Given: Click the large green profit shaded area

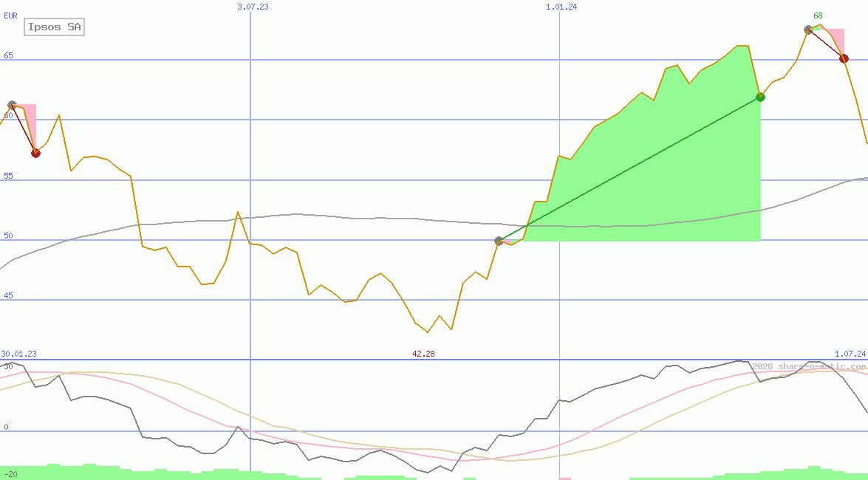Looking at the screenshot, I should coord(665,185).
